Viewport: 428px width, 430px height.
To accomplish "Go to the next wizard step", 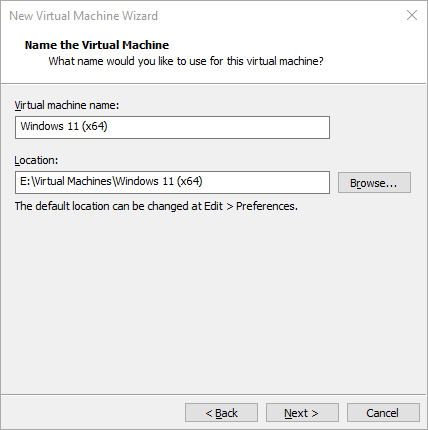I will coord(302,413).
